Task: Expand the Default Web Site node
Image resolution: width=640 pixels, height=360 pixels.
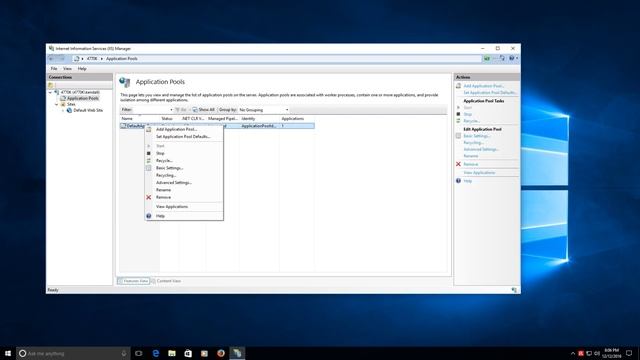Action: [x=63, y=111]
